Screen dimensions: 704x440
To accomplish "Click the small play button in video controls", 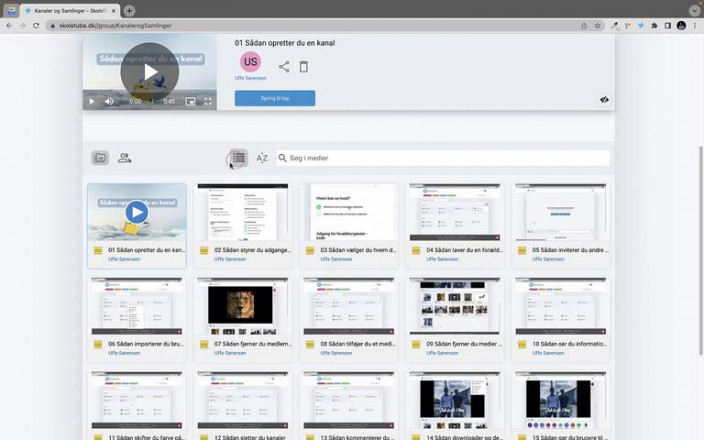I will pyautogui.click(x=92, y=101).
